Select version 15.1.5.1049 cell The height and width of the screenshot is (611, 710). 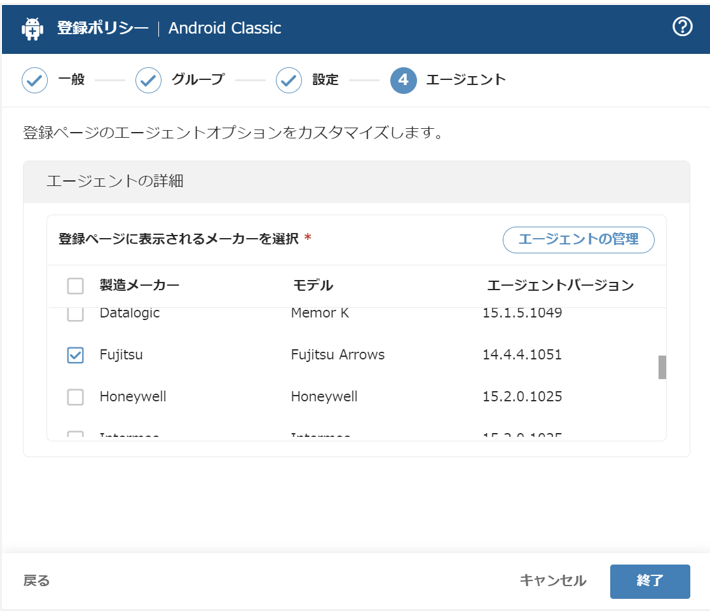522,313
